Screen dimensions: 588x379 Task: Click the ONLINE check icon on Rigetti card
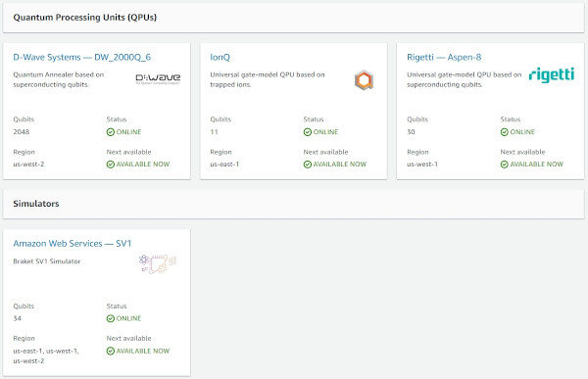[505, 132]
